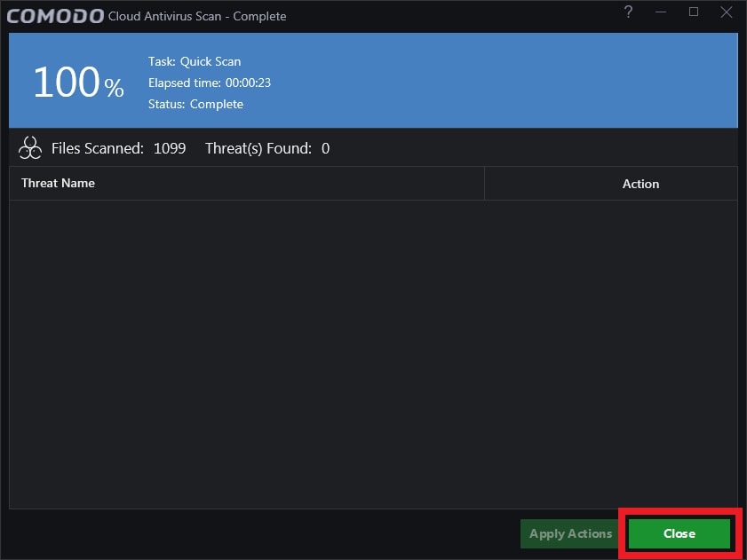Click the COMODO logo in the title bar
This screenshot has width=747, height=560.
pyautogui.click(x=53, y=14)
